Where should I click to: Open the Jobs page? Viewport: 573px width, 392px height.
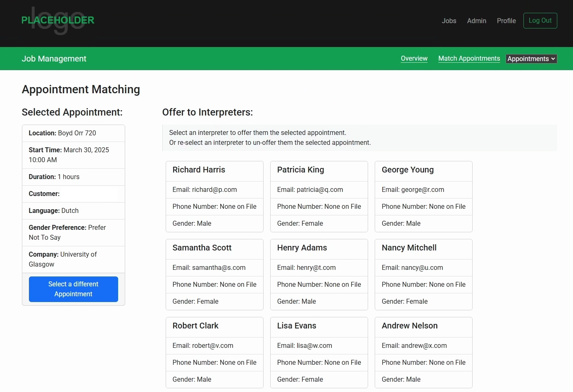449,21
